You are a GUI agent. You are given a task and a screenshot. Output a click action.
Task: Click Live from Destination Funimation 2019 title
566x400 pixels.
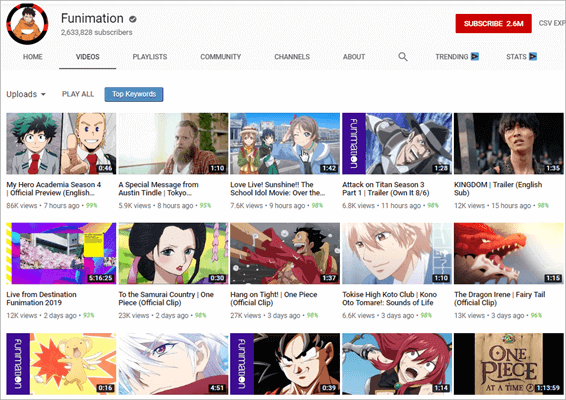[x=42, y=299]
